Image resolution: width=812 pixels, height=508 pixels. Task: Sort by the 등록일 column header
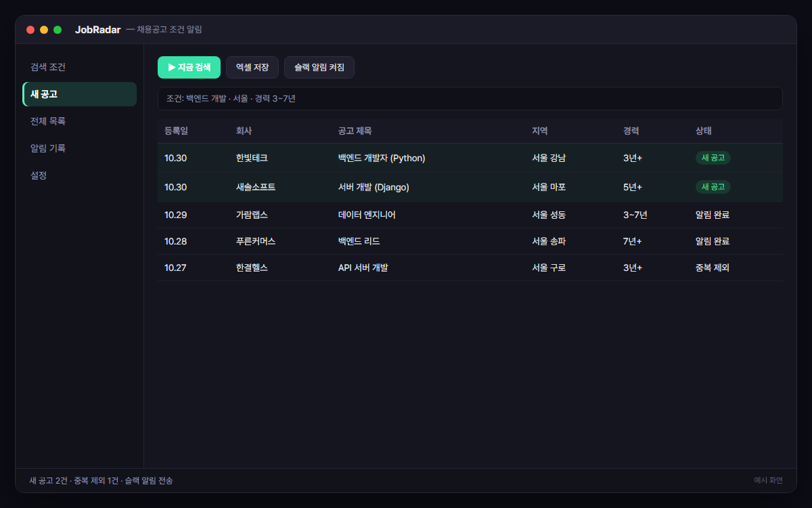pos(176,131)
